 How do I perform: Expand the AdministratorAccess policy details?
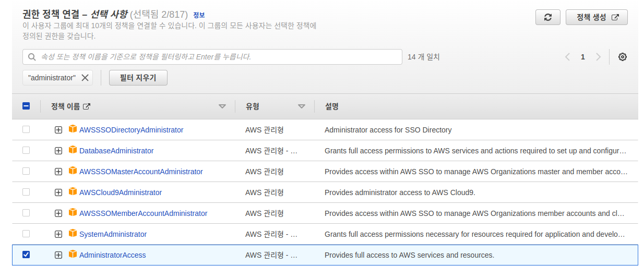click(x=58, y=255)
